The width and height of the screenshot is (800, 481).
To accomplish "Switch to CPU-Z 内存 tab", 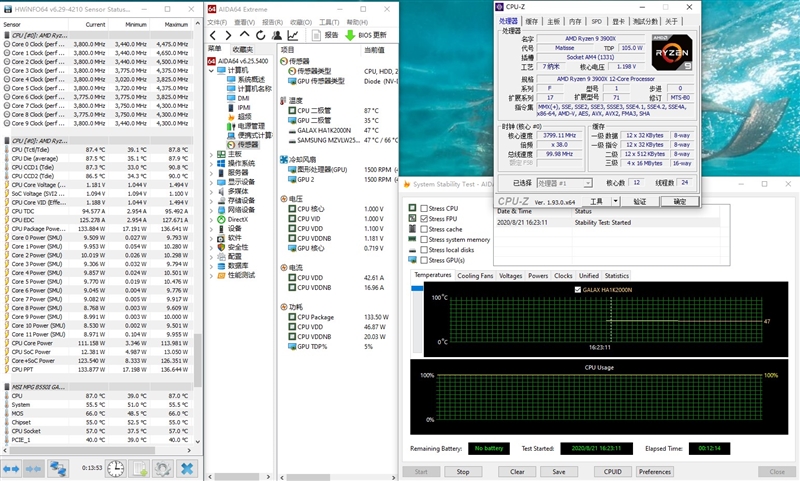I will (575, 21).
